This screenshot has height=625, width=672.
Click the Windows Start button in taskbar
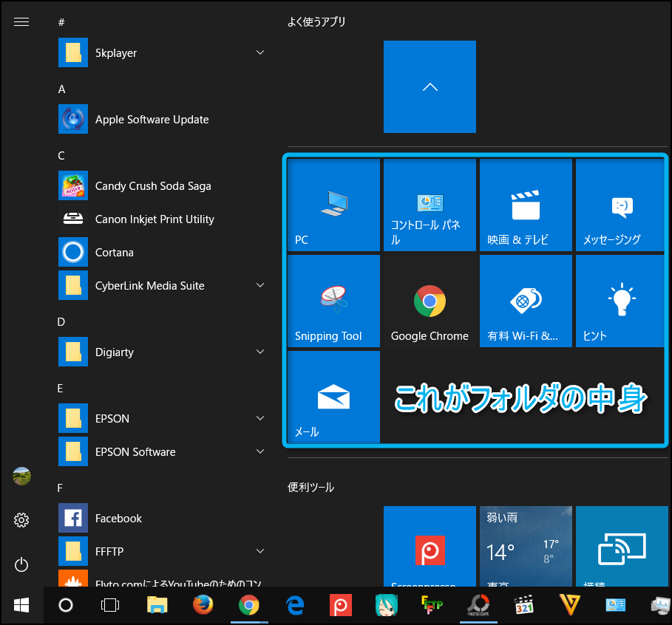point(21,606)
